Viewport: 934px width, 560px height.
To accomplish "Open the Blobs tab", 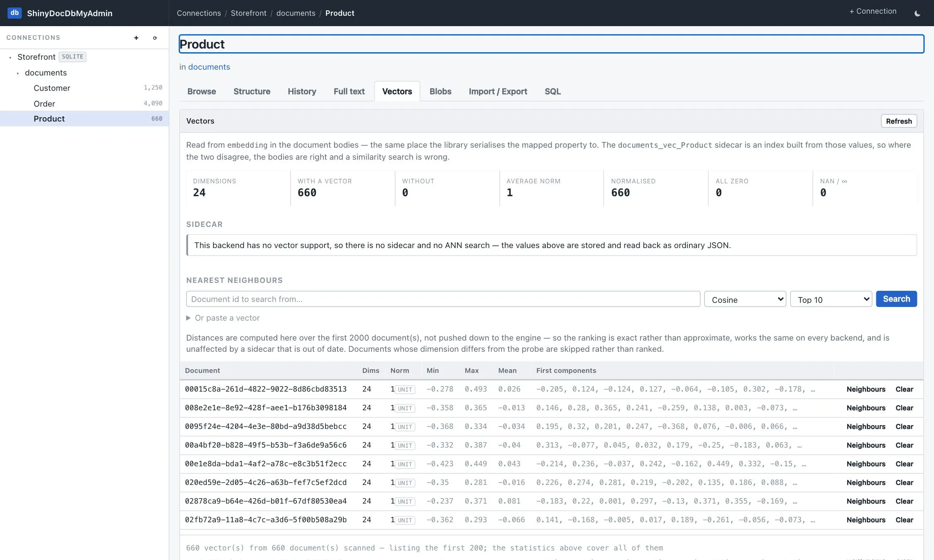I will tap(440, 91).
